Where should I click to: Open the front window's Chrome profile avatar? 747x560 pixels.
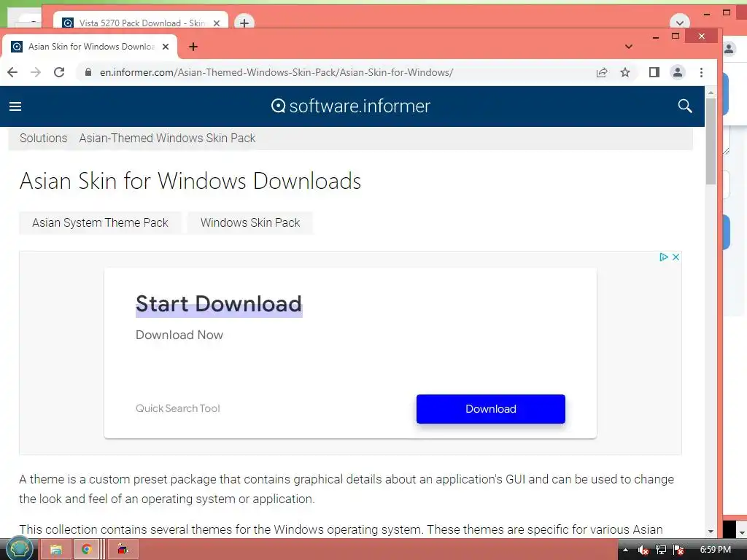click(x=678, y=72)
